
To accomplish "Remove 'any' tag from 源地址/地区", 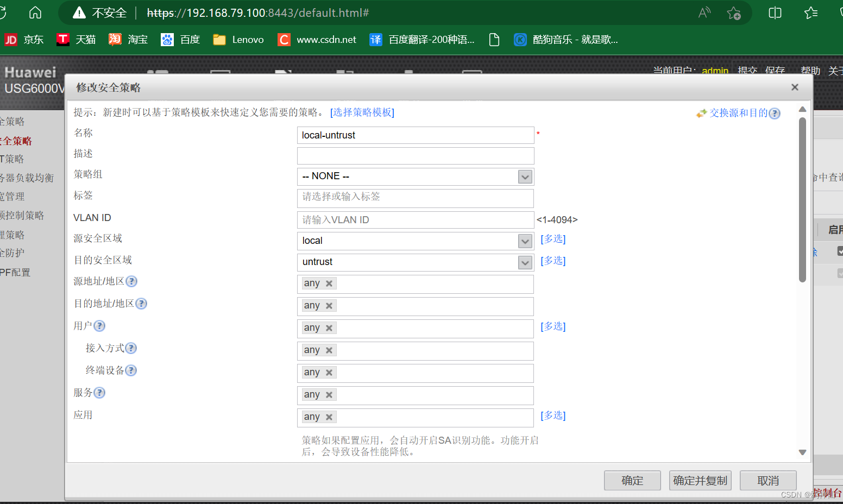I will click(x=329, y=283).
